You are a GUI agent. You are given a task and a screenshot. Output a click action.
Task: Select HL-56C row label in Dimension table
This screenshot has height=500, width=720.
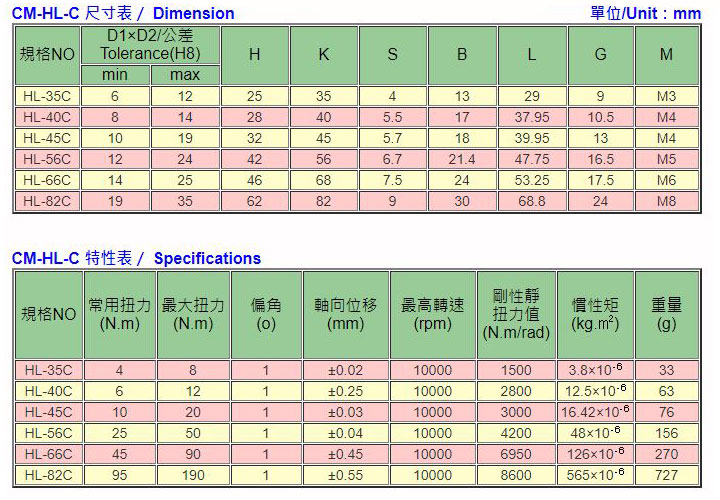pos(46,159)
